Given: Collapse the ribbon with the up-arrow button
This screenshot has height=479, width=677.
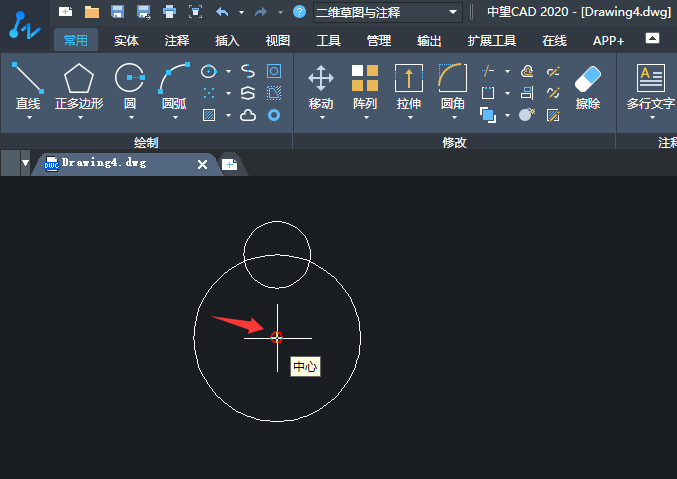Looking at the screenshot, I should tap(652, 38).
